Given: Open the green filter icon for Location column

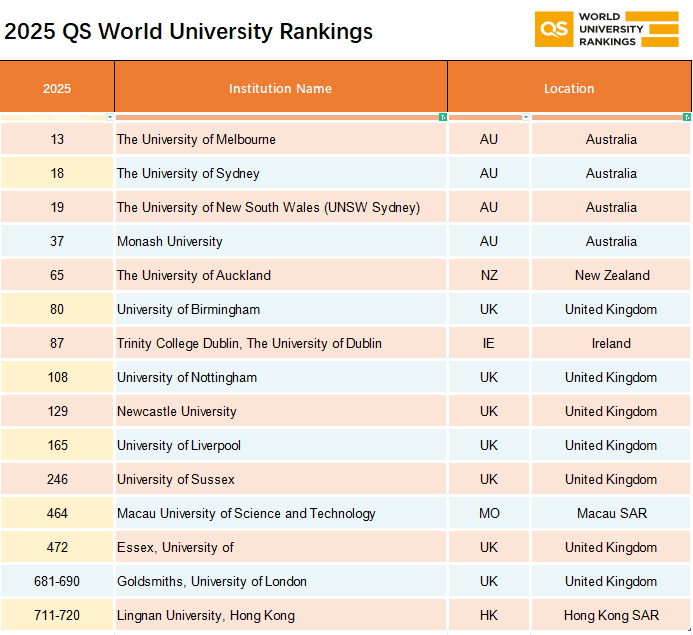Looking at the screenshot, I should tap(686, 117).
